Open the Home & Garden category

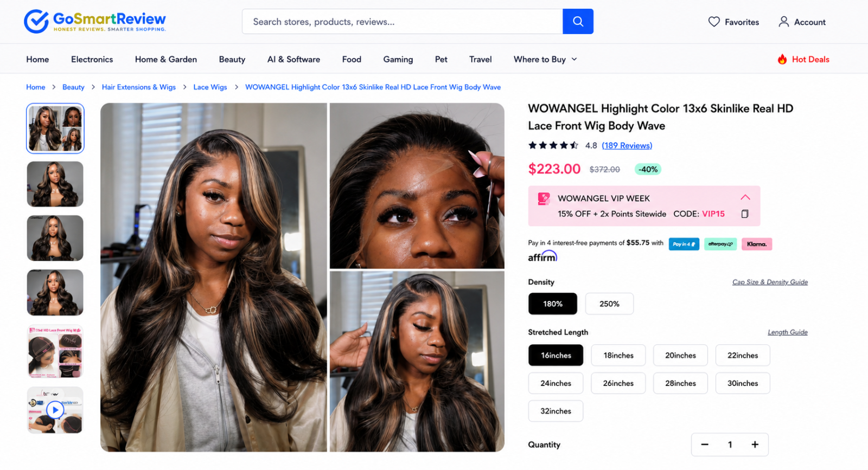click(166, 59)
